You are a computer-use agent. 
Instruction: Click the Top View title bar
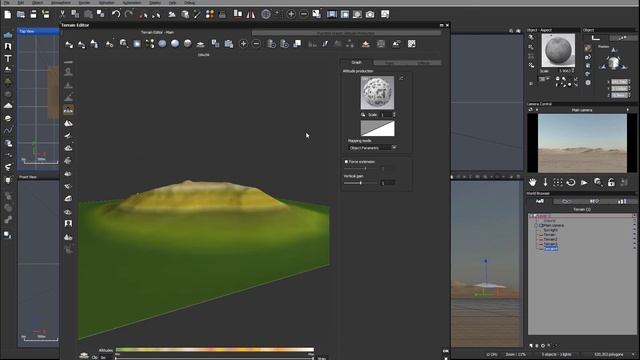pyautogui.click(x=38, y=31)
